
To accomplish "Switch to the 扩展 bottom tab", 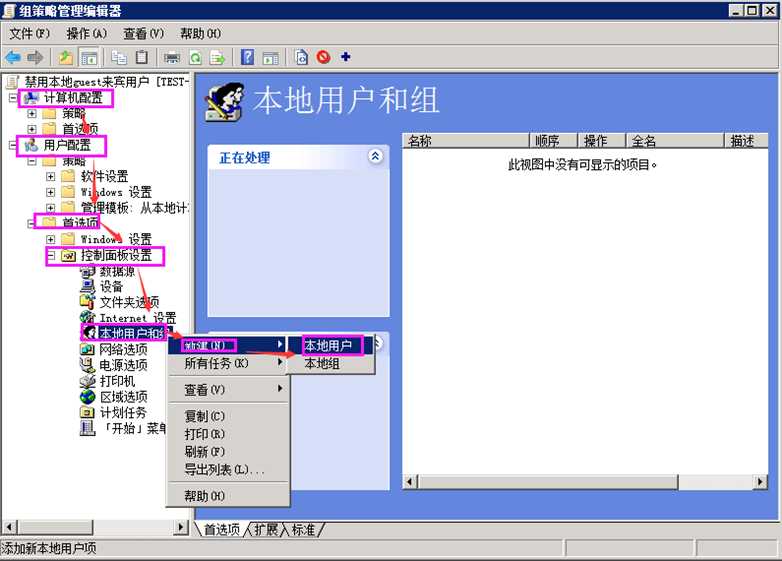I will pos(266,529).
